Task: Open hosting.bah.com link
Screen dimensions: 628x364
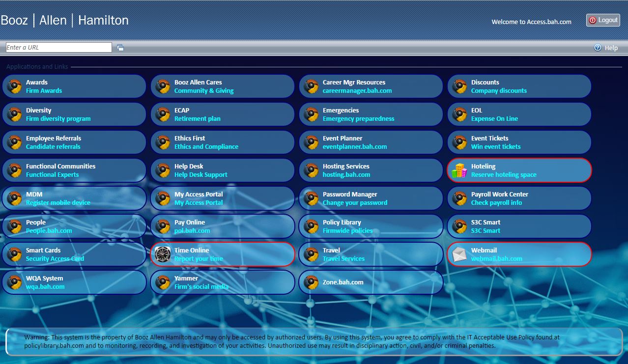Action: coord(346,175)
